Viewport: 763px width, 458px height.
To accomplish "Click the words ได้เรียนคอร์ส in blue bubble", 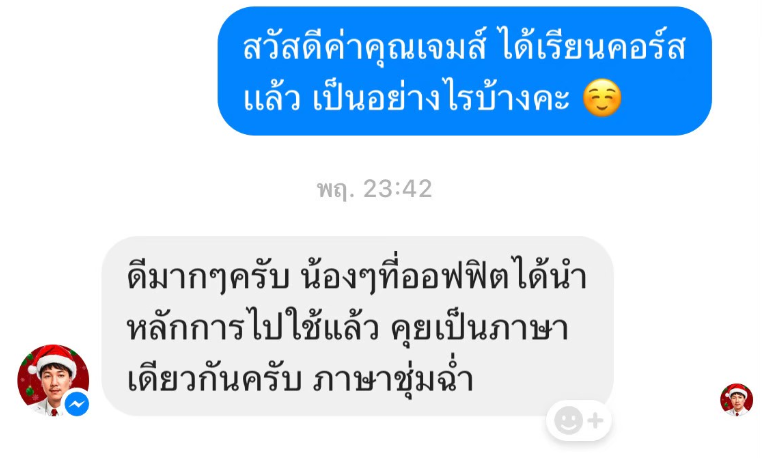I will tap(594, 48).
